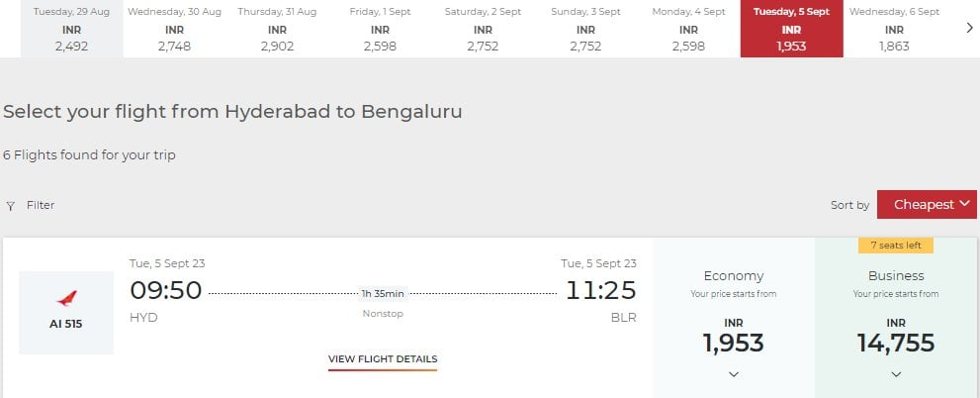
Task: Click highlighted Tuesday, 5 Sept tab
Action: (791, 29)
